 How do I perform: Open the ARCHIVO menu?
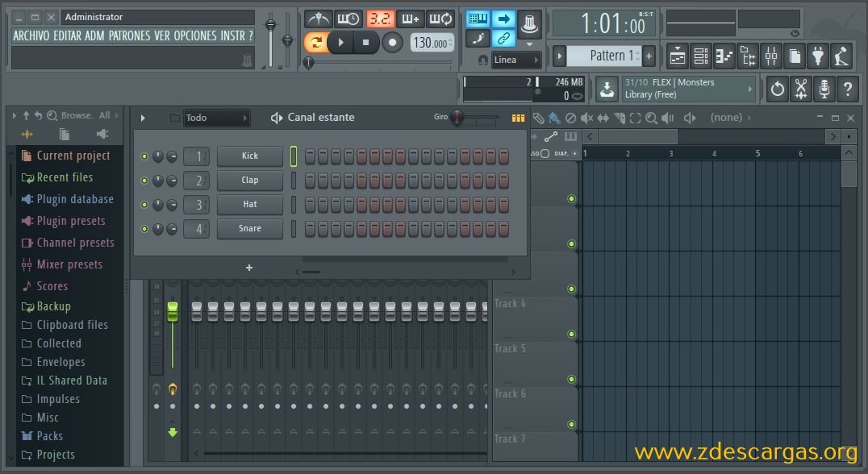pos(31,36)
